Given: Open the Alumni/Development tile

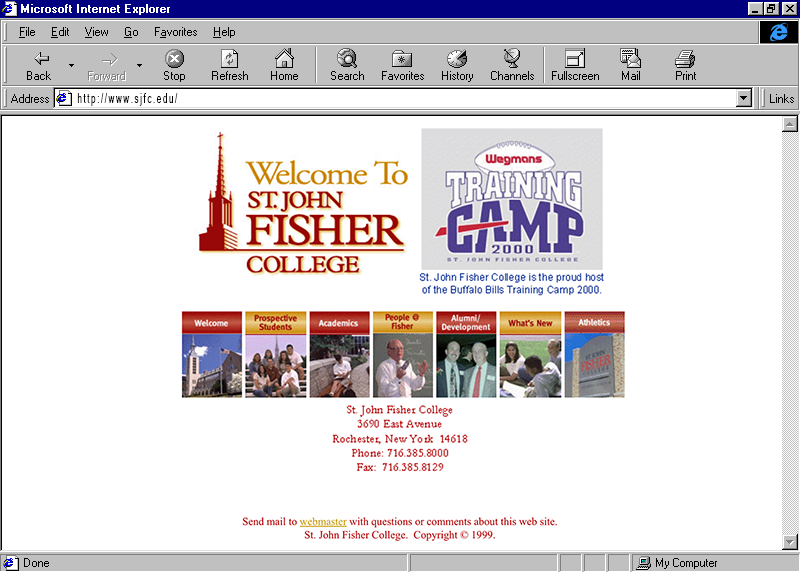Looking at the screenshot, I should pyautogui.click(x=466, y=354).
